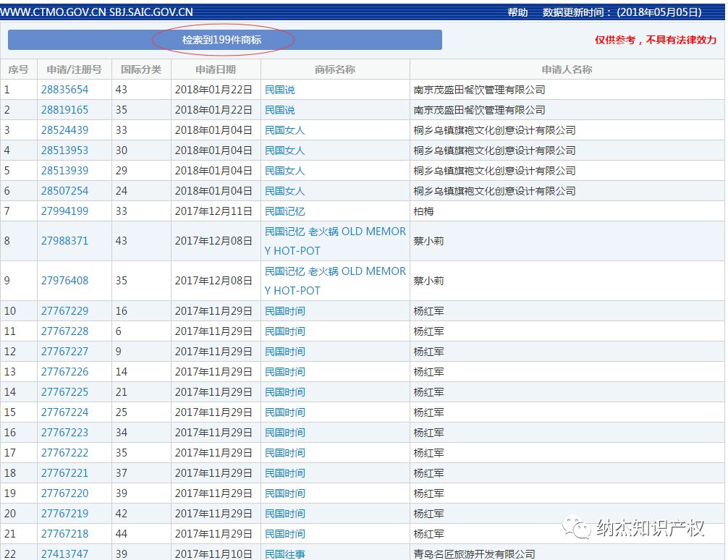Open the 民国往事 trademark name link

[x=284, y=553]
